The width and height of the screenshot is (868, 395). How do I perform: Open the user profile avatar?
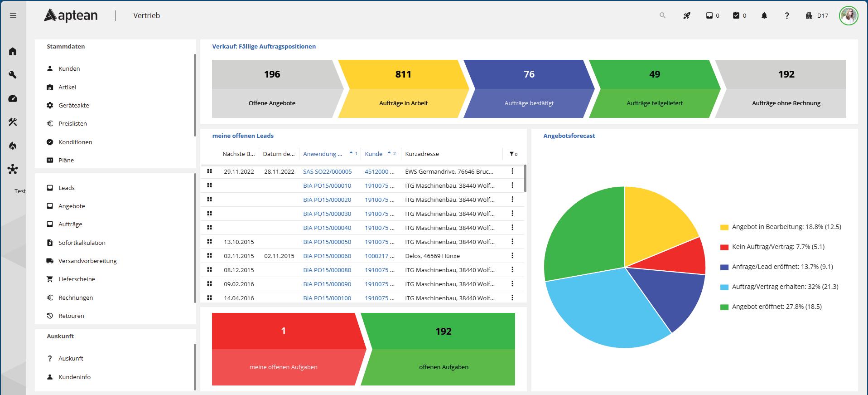pyautogui.click(x=849, y=15)
